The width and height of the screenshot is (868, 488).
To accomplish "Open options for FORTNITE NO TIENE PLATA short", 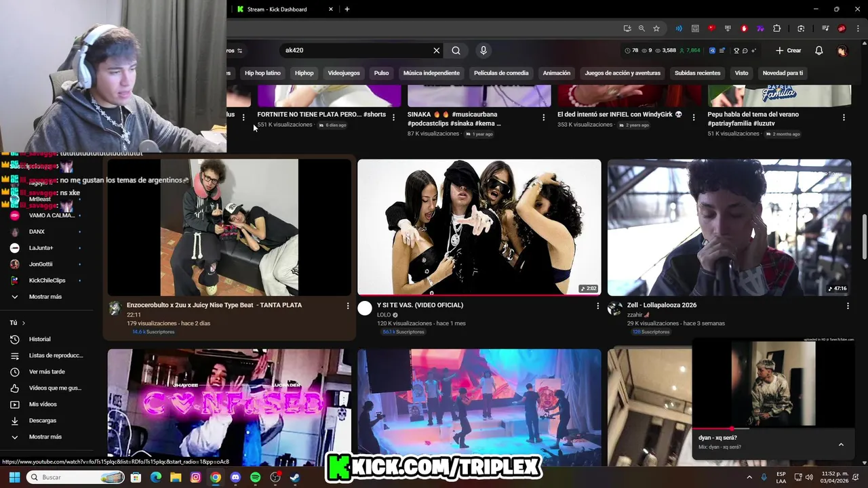I will (393, 117).
